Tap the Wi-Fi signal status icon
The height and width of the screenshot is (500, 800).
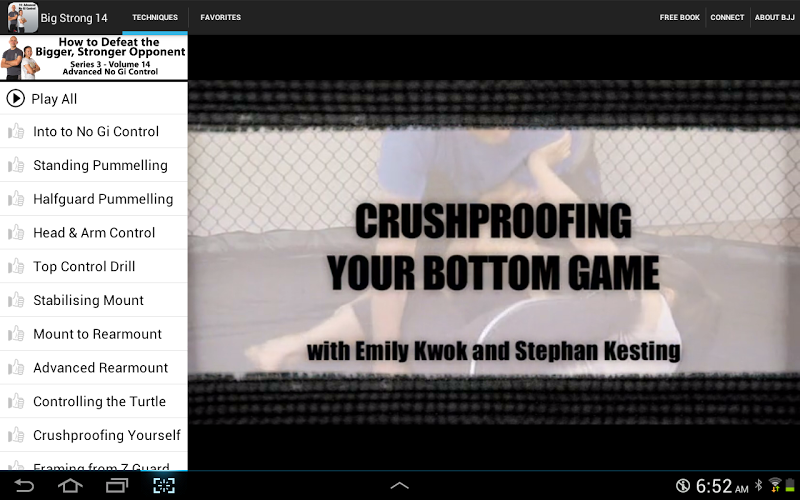775,485
